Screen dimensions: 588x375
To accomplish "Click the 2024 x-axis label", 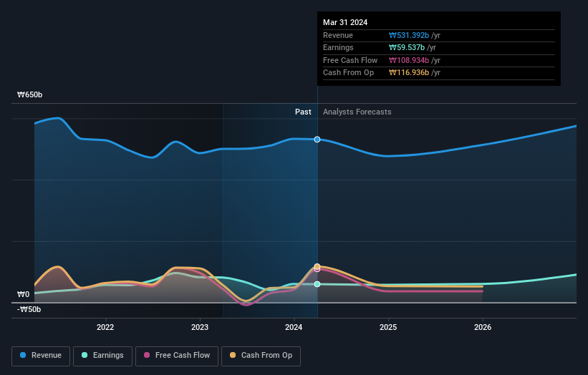I will (294, 327).
